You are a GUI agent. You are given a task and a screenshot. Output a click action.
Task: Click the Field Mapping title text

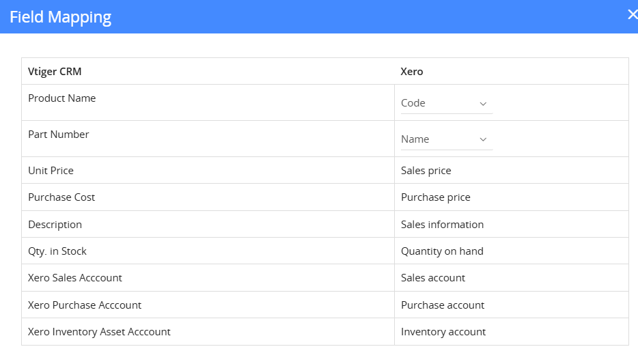tap(60, 17)
